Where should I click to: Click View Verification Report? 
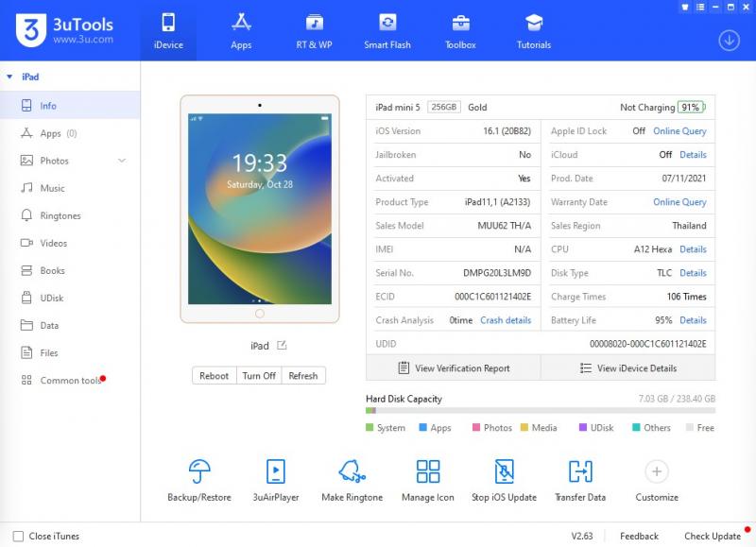pyautogui.click(x=454, y=368)
